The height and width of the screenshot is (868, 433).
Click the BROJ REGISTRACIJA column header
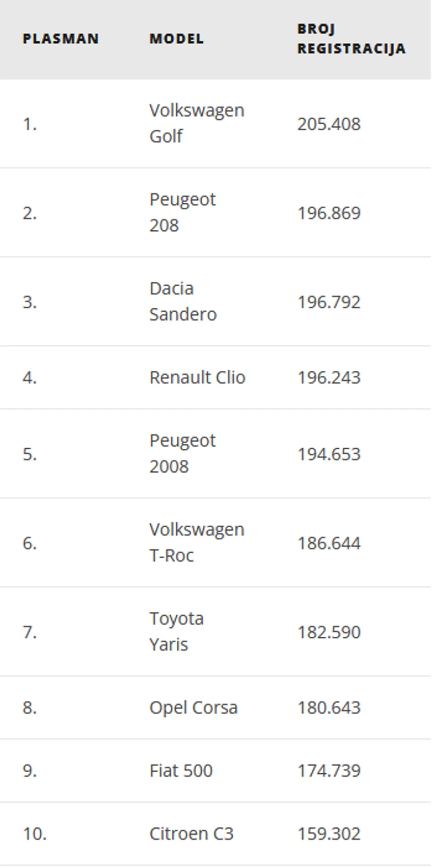[351, 39]
